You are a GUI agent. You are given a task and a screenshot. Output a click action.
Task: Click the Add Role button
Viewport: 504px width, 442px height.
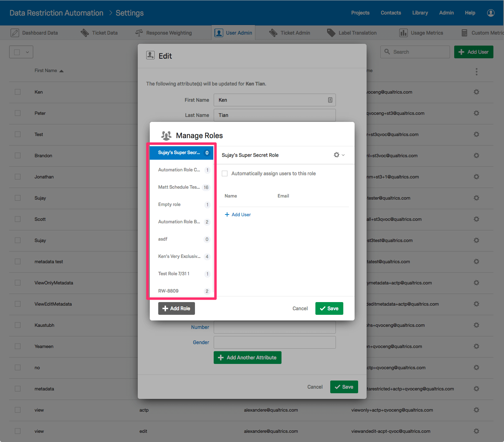177,308
